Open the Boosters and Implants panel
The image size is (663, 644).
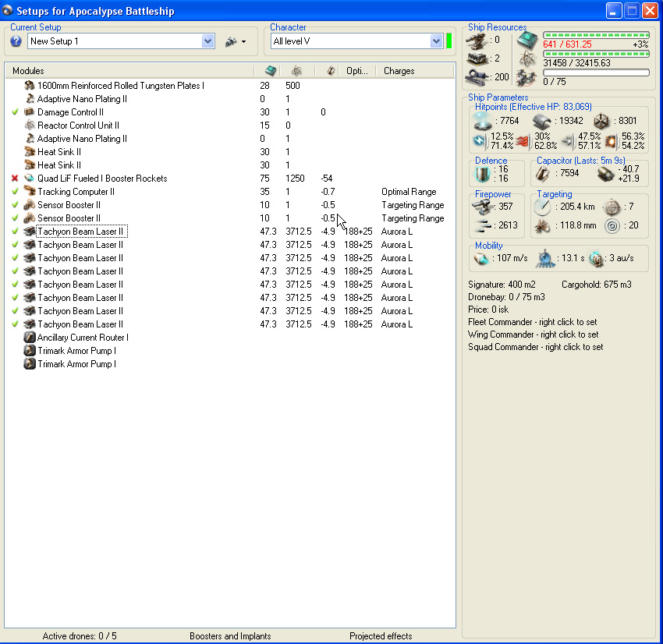coord(230,636)
